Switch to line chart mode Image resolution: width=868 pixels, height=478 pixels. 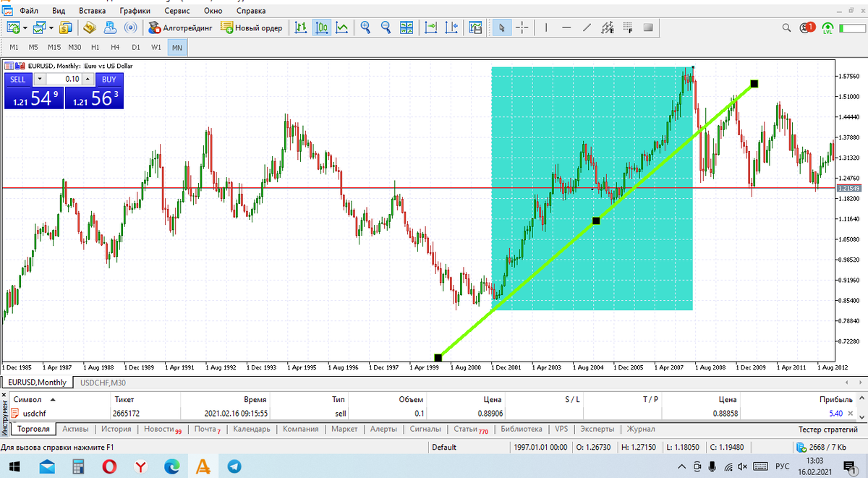point(342,27)
